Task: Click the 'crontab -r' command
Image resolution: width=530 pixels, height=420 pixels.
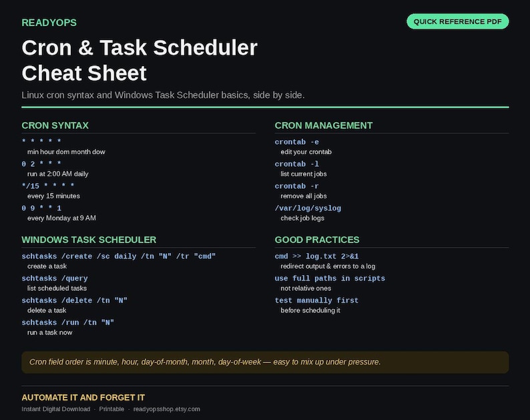Action: (x=297, y=186)
